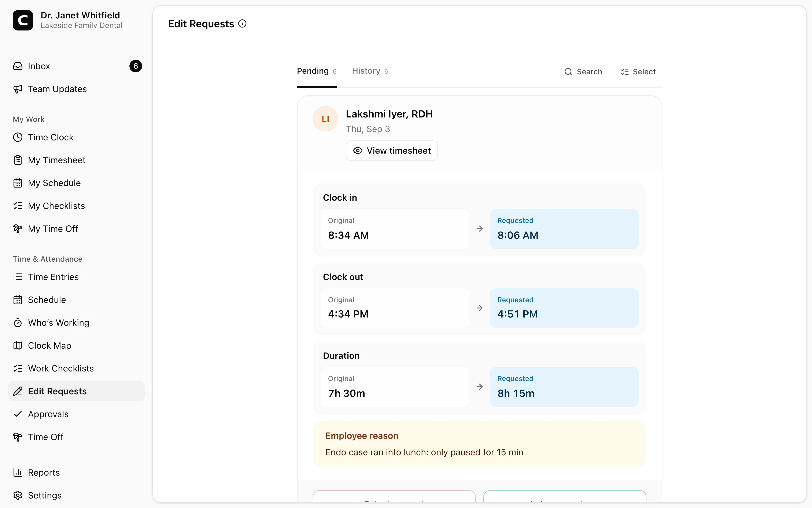Click the date "Thu, Sep 3"
This screenshot has height=508, width=812.
click(368, 129)
